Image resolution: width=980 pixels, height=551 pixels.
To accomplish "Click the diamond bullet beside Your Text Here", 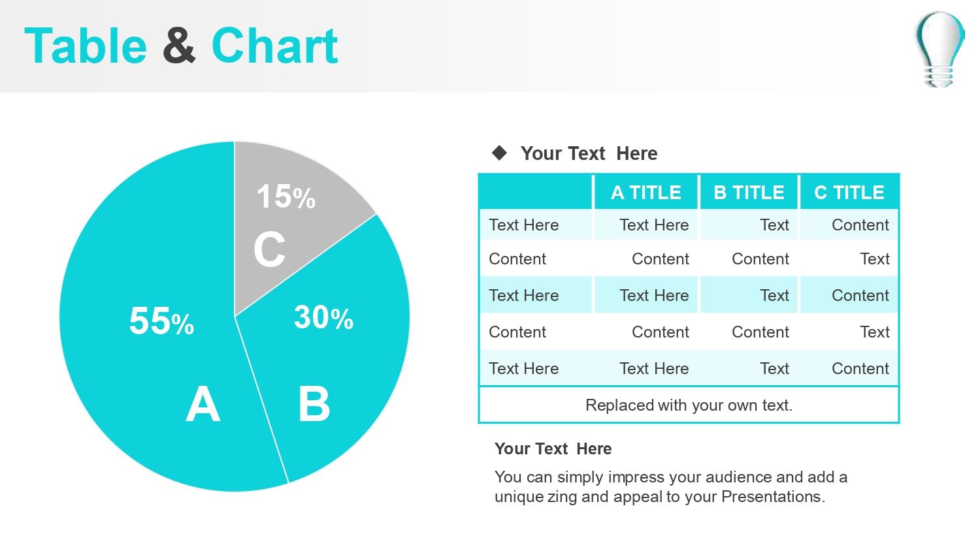I will [500, 153].
